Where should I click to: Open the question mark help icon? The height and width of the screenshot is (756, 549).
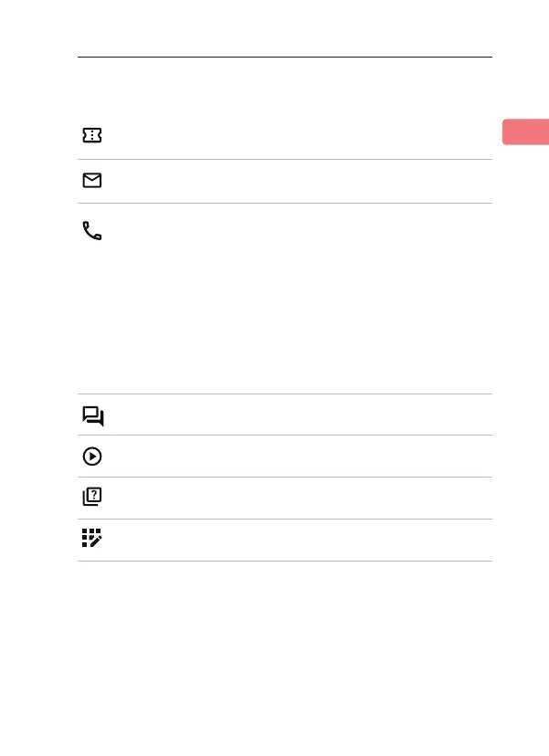[x=92, y=499]
